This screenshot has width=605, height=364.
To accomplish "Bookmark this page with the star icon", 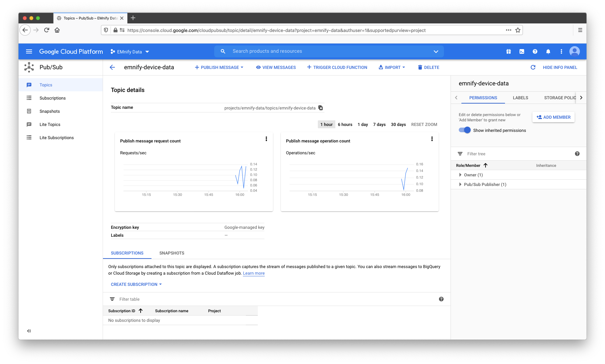I will pyautogui.click(x=518, y=30).
